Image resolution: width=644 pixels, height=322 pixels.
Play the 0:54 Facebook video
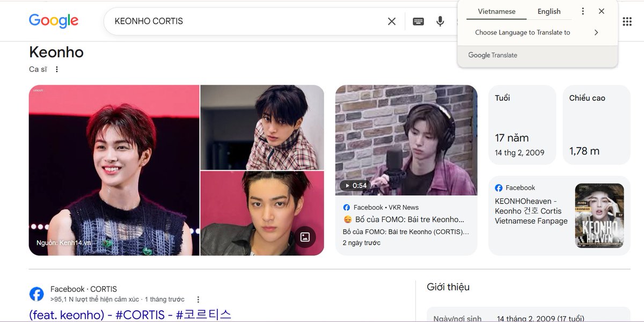click(x=406, y=140)
